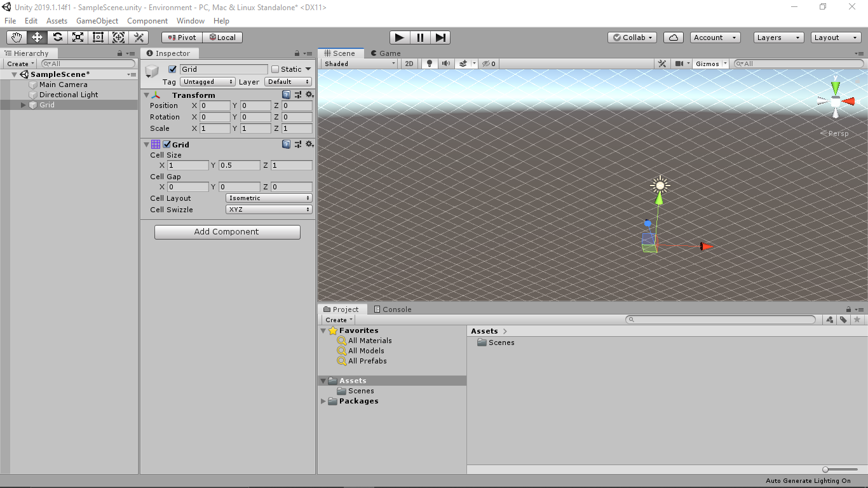Switch to the Game tab
Viewport: 868px width, 488px height.
pyautogui.click(x=386, y=53)
